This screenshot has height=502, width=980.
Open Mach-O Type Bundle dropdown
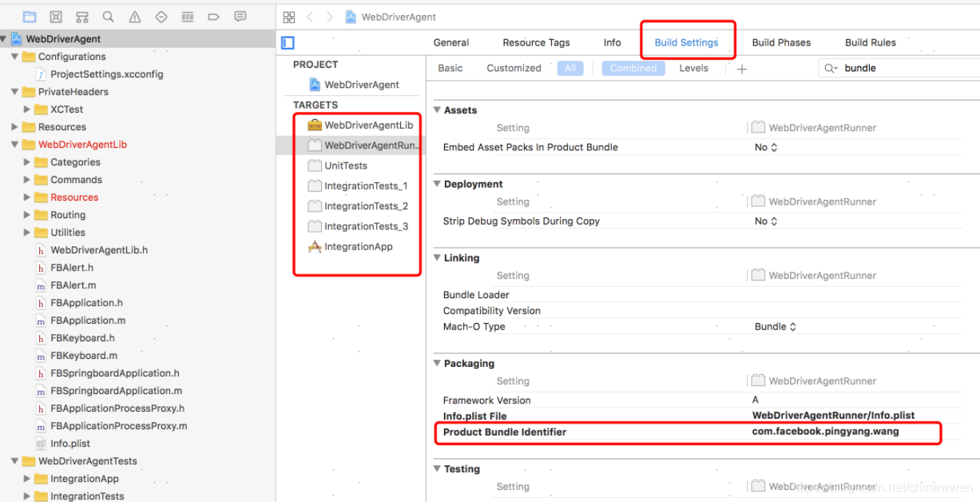776,327
